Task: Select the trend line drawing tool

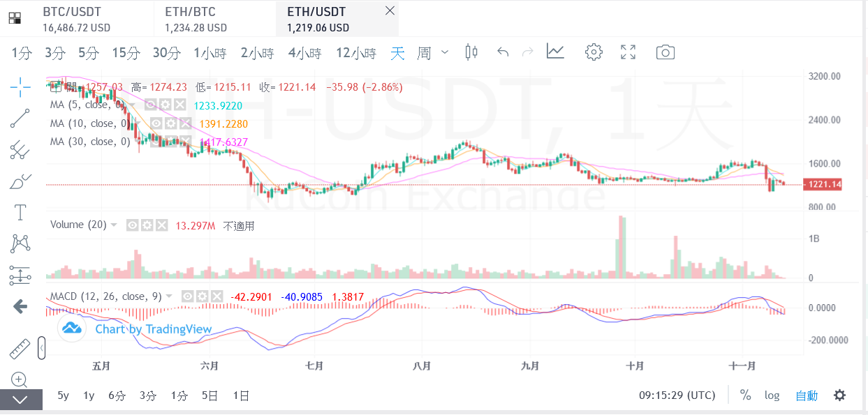Action: 20,118
